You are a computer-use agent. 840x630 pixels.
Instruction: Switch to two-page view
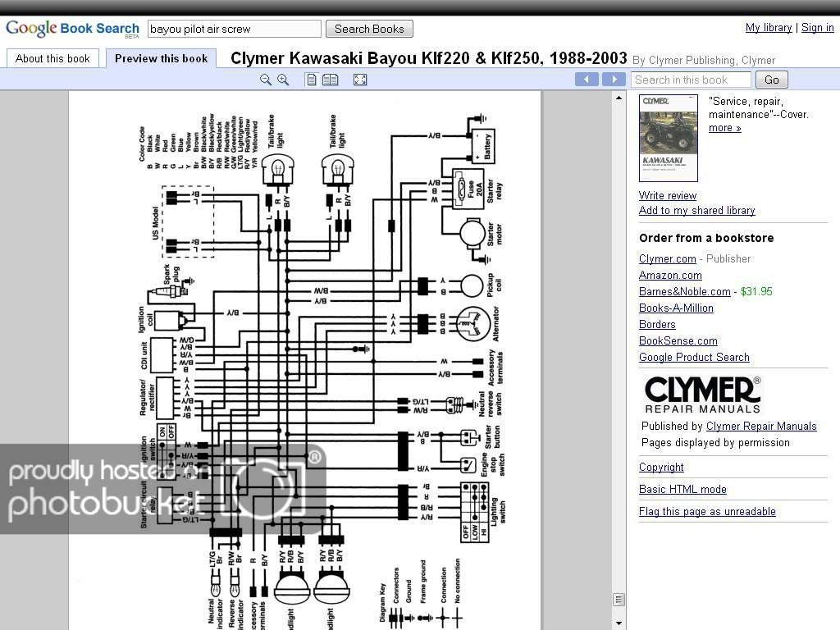click(x=330, y=80)
